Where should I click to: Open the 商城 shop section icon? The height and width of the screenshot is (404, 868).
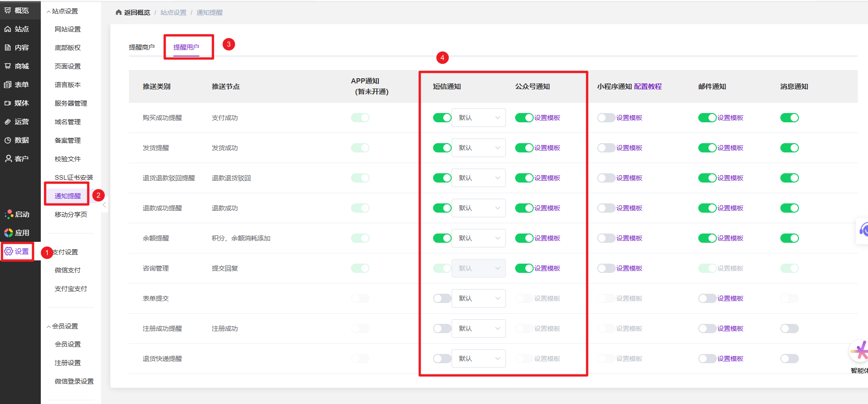tap(8, 66)
